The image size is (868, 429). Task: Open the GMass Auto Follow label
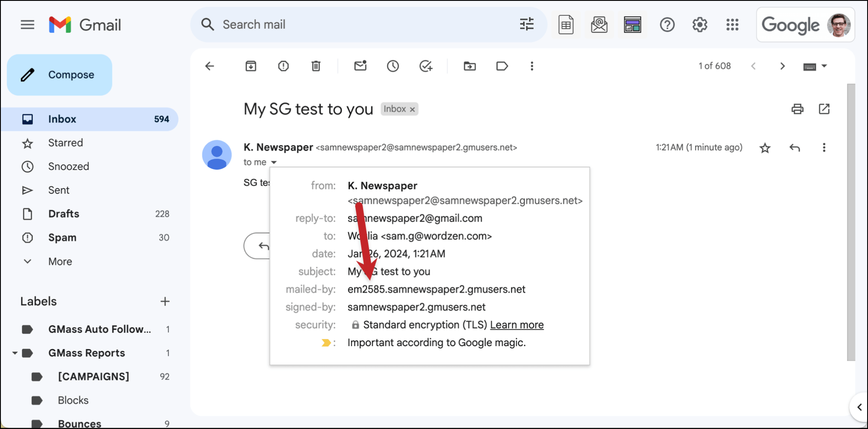click(x=99, y=329)
